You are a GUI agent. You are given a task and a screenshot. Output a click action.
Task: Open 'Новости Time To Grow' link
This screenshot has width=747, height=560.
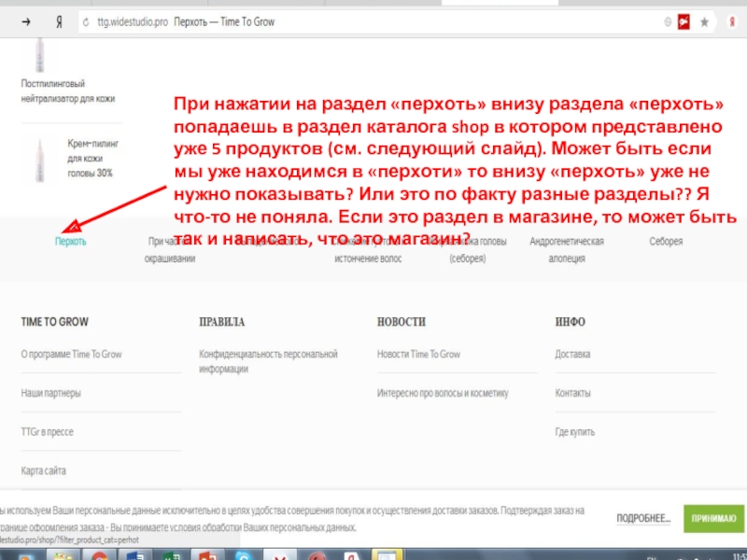coord(418,354)
